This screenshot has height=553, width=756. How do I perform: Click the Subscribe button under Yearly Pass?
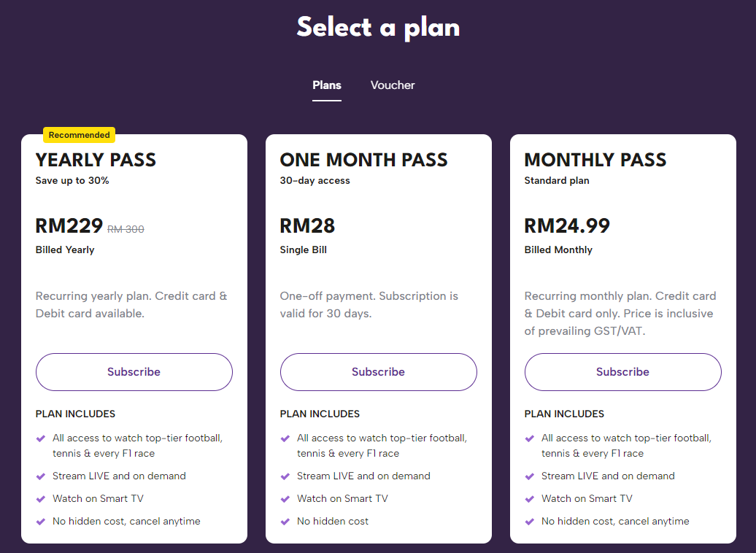[134, 372]
